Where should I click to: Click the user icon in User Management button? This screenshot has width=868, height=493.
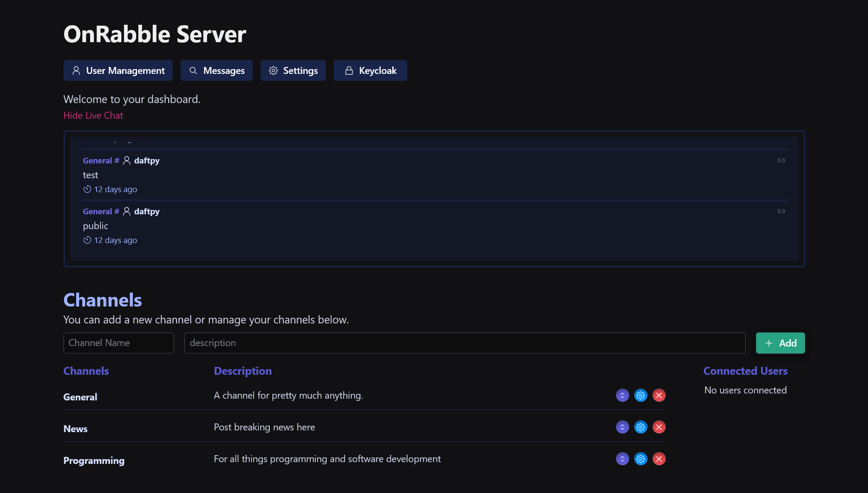tap(76, 70)
